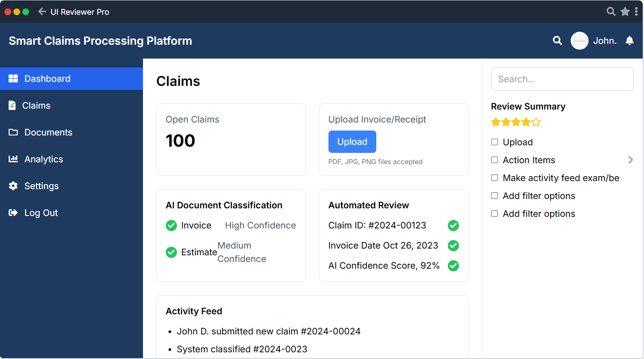Click the search magnifier in the top bar

point(557,40)
